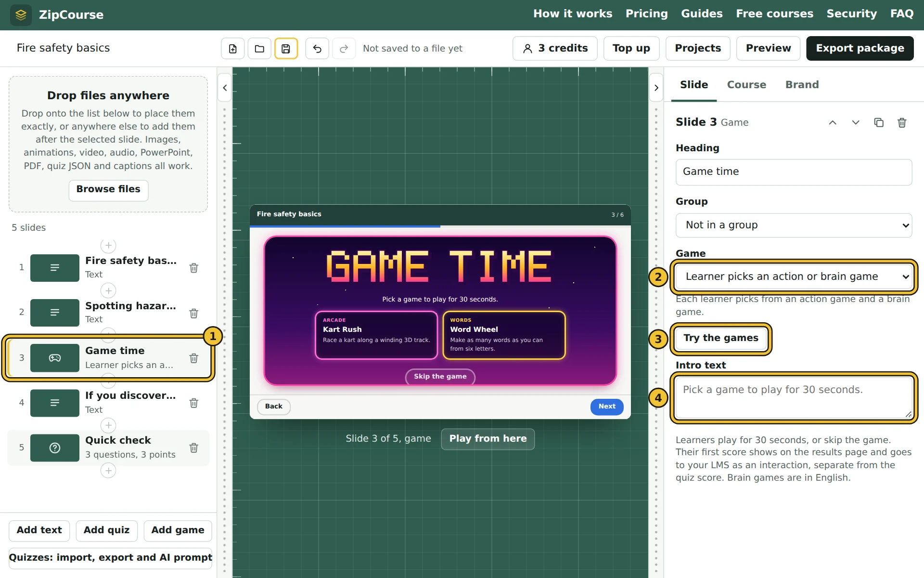
Task: Click Browse files
Action: [x=108, y=190]
